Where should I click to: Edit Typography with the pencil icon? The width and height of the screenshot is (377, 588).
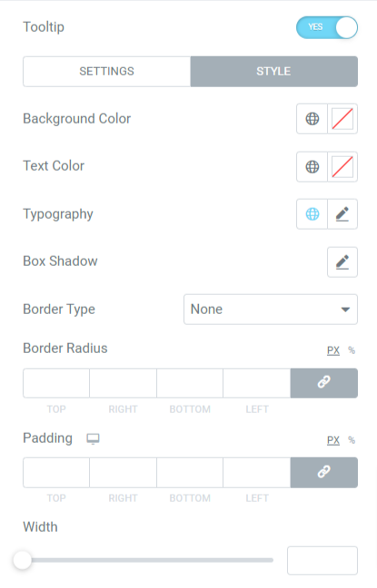342,214
